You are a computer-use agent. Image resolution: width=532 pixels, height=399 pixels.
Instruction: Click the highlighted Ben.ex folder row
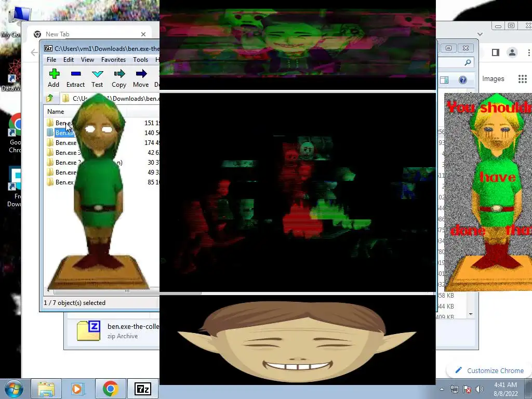pos(102,132)
